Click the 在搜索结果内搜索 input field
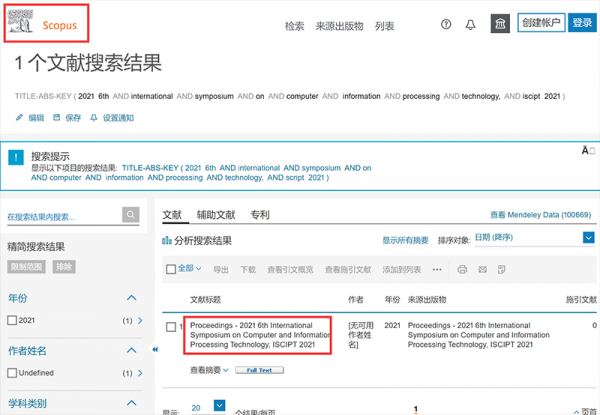Screen dimensions: 600x415 click(62, 216)
